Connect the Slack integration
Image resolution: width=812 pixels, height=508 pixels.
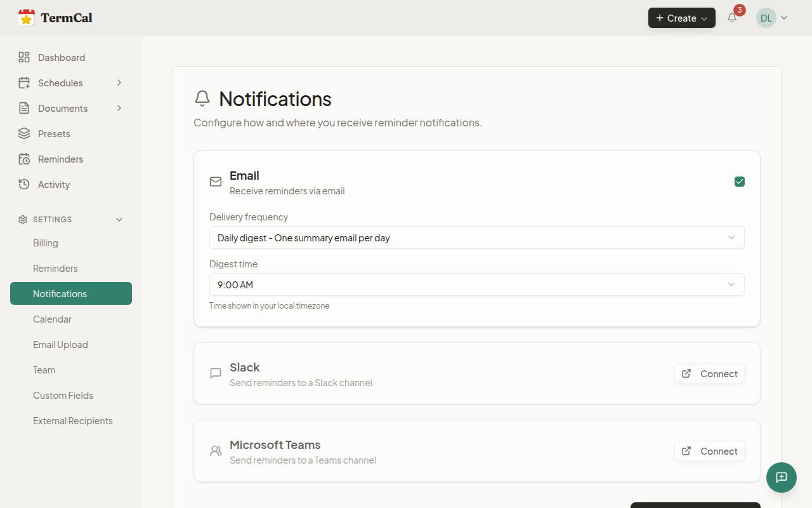click(x=709, y=374)
